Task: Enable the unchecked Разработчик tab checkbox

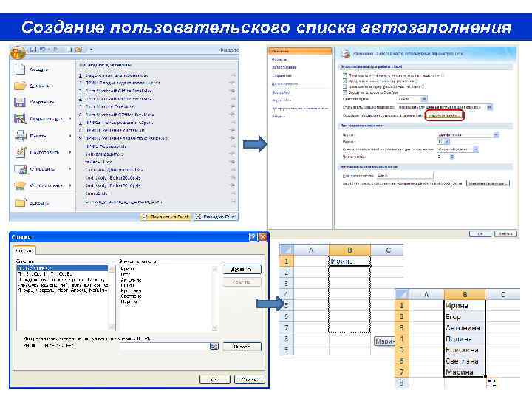Action: click(x=345, y=86)
